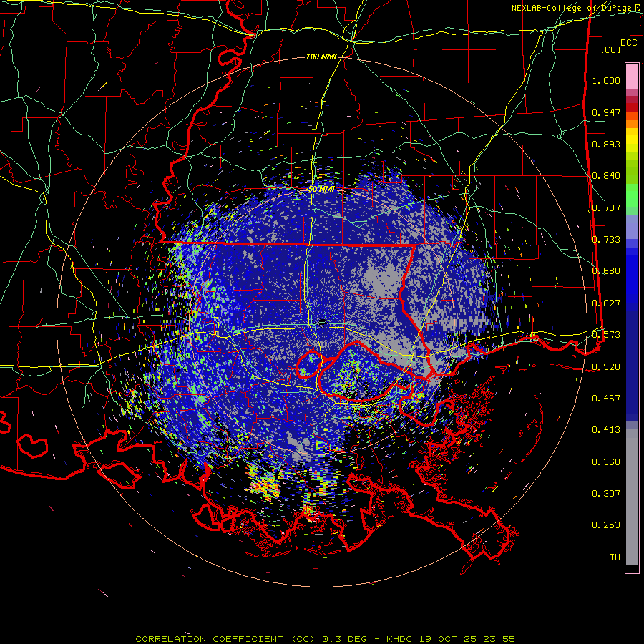Screen dimensions: 644x644
Task: Click the DCC product label
Action: coord(629,43)
